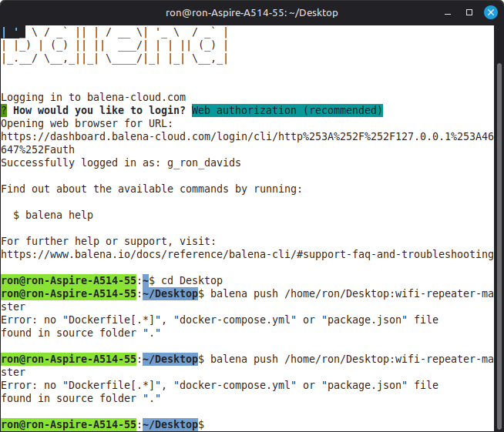Click 'How would you like to login?' prompt
Image resolution: width=504 pixels, height=432 pixels.
point(99,110)
